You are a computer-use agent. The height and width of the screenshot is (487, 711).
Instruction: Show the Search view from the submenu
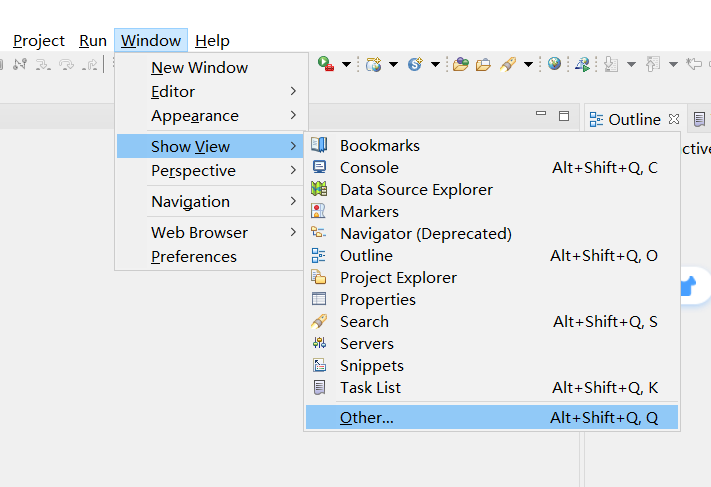pos(492,321)
